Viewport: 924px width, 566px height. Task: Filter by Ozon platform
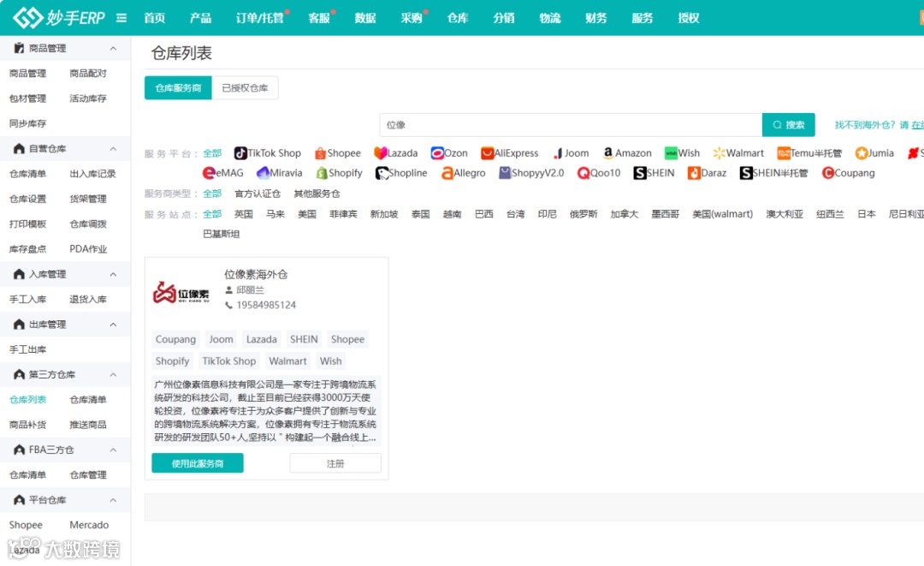pos(449,153)
